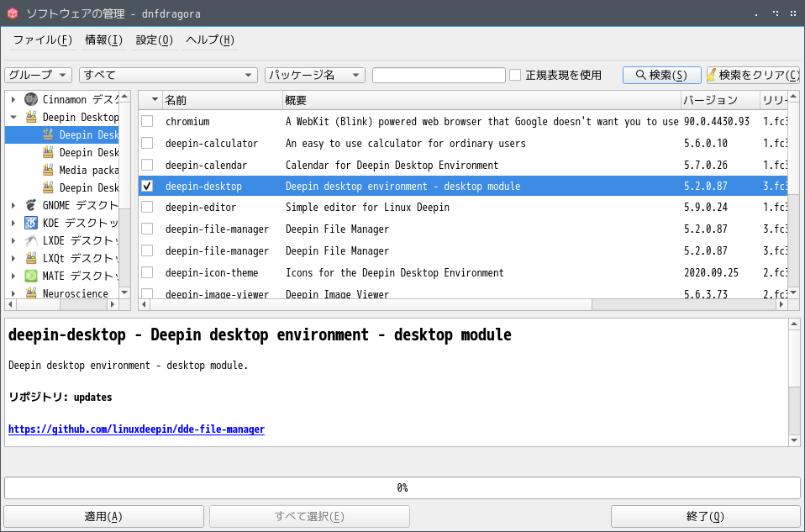This screenshot has width=805, height=532.
Task: Click the Neuroscience group icon
Action: click(x=31, y=293)
